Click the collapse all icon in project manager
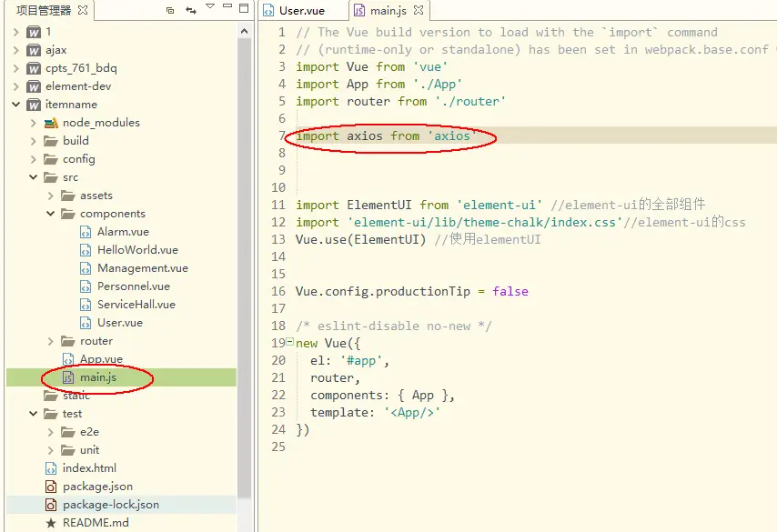 (170, 10)
